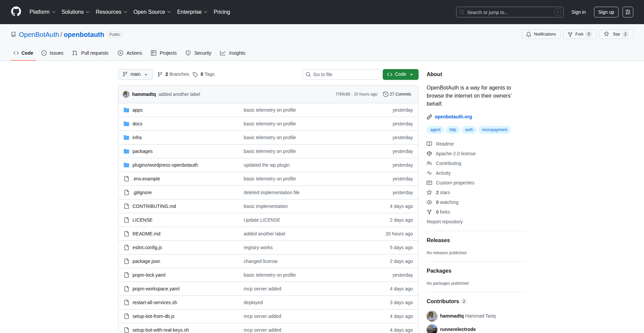The width and height of the screenshot is (644, 333).
Task: Expand the main branch dropdown
Action: [x=135, y=74]
